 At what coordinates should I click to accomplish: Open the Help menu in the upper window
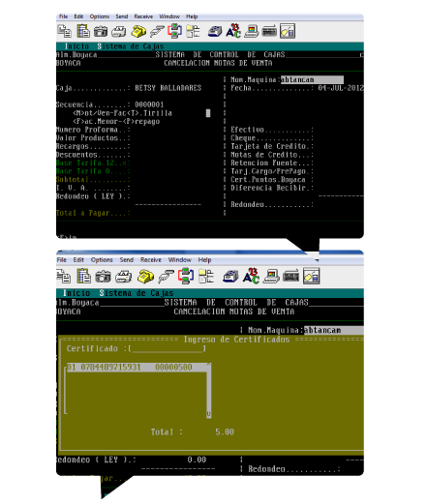(x=192, y=16)
